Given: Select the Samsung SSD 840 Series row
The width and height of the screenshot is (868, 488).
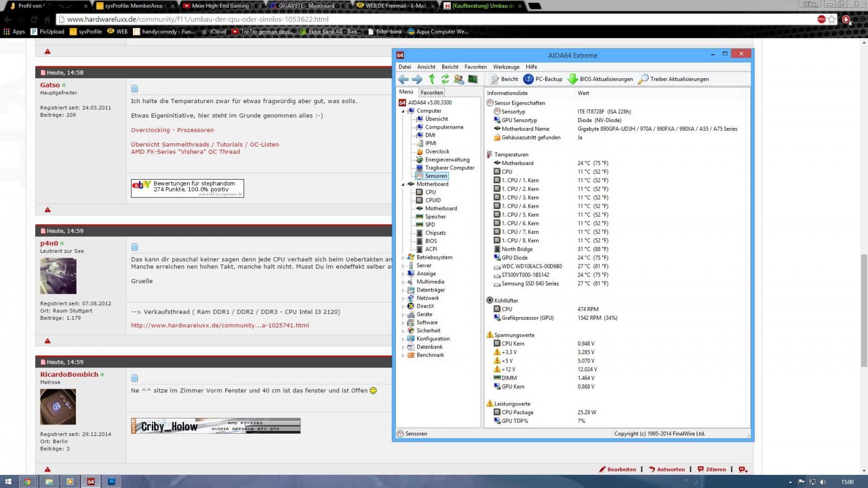Looking at the screenshot, I should [x=617, y=283].
